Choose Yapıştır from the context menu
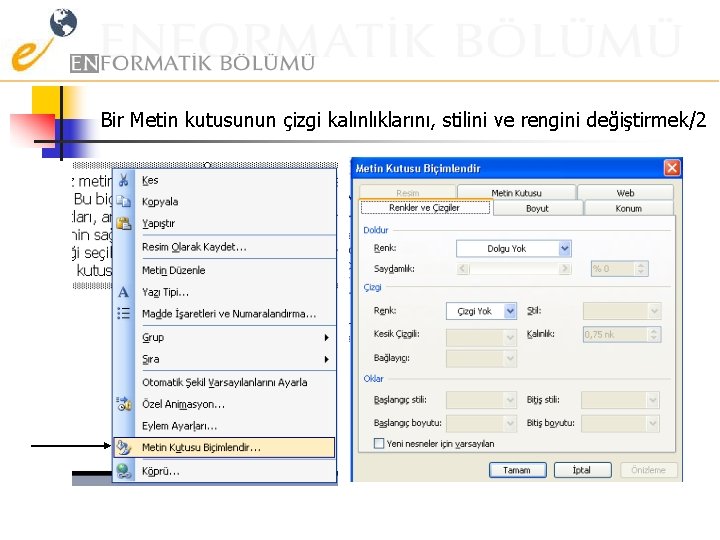Viewport: 720px width, 540px height. point(225,223)
